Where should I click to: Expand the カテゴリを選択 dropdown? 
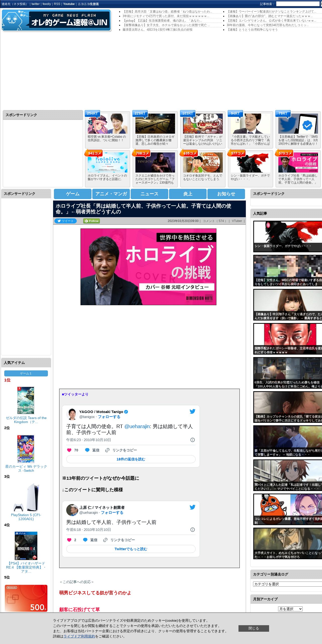coord(287,584)
